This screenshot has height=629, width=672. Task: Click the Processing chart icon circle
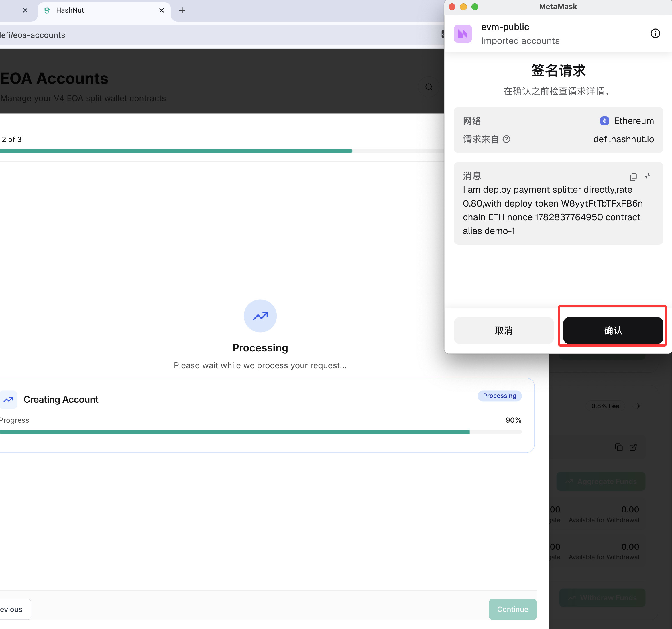(x=260, y=316)
